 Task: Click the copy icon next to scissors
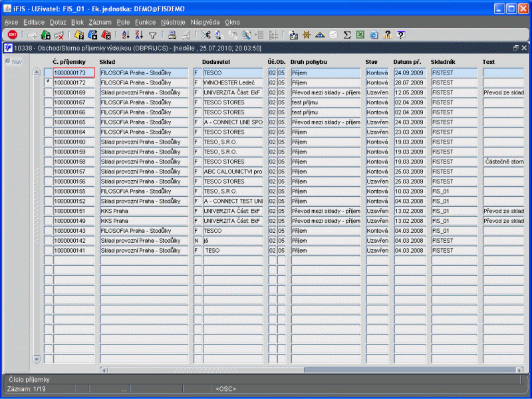(x=219, y=35)
